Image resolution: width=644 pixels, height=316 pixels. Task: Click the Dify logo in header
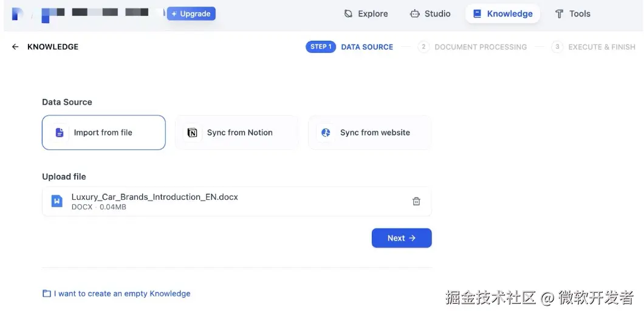[16, 13]
